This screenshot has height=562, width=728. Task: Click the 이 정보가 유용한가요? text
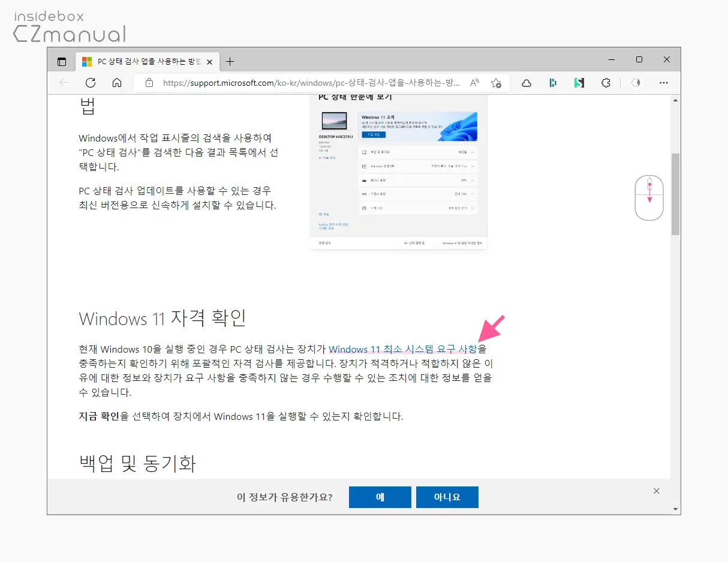coord(285,497)
